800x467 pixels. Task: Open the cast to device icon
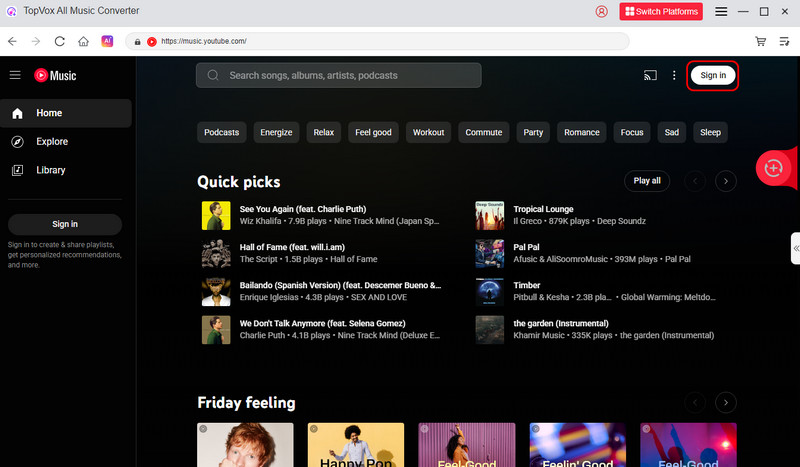(x=650, y=76)
